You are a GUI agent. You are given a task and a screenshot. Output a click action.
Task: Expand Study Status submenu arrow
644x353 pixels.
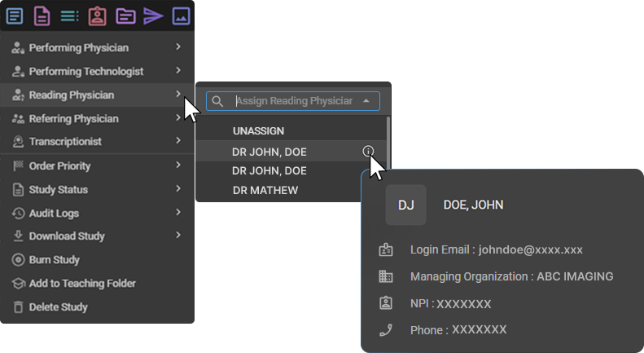coord(178,189)
